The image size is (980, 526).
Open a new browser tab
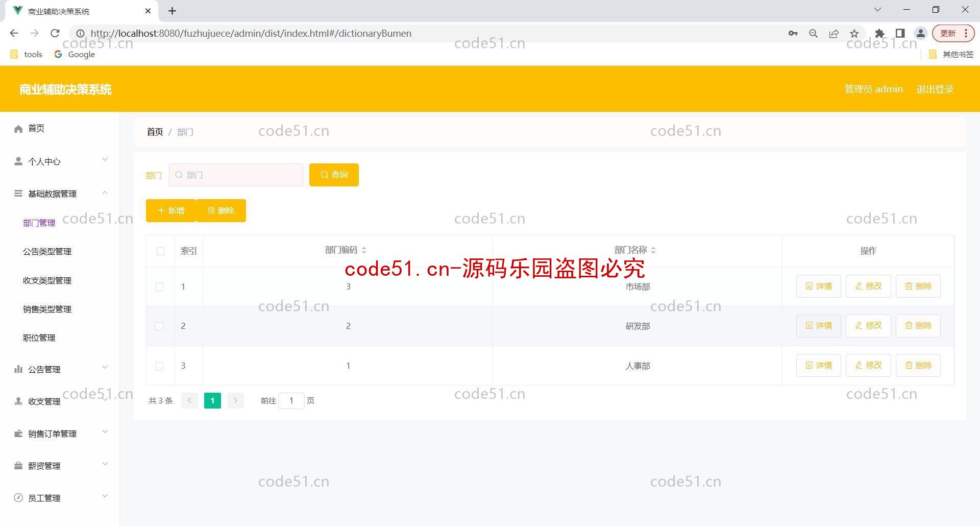point(173,11)
